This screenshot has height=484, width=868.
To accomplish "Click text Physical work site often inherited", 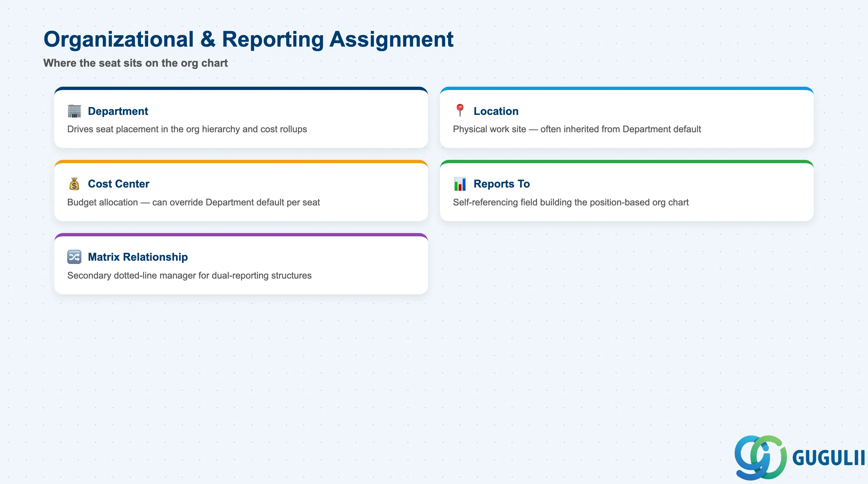I will click(577, 129).
